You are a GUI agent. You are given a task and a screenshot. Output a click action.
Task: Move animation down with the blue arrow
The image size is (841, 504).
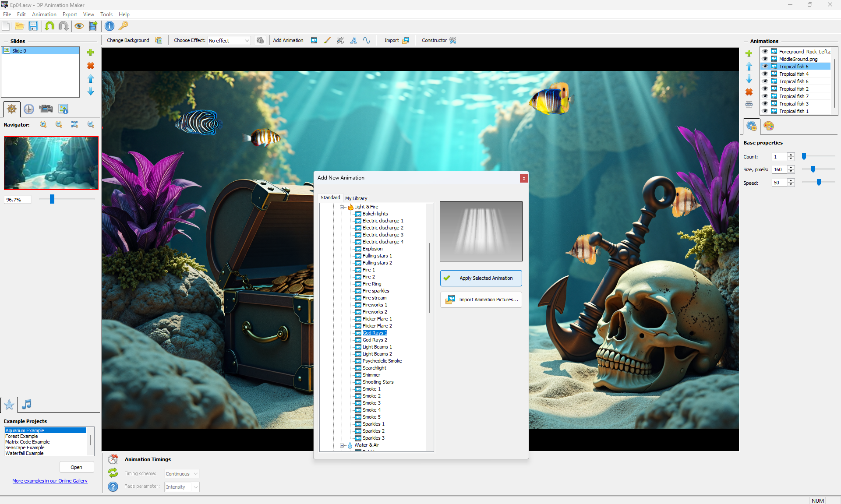point(749,79)
